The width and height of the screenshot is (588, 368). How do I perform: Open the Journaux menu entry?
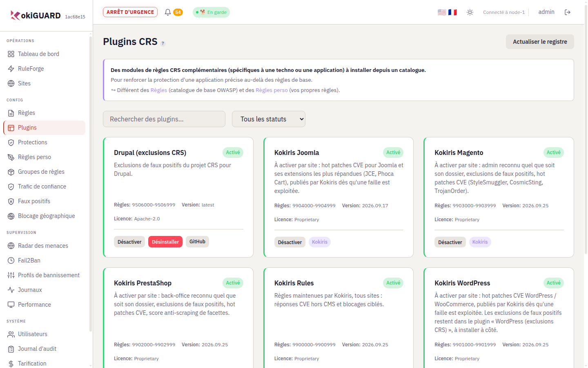(44, 290)
